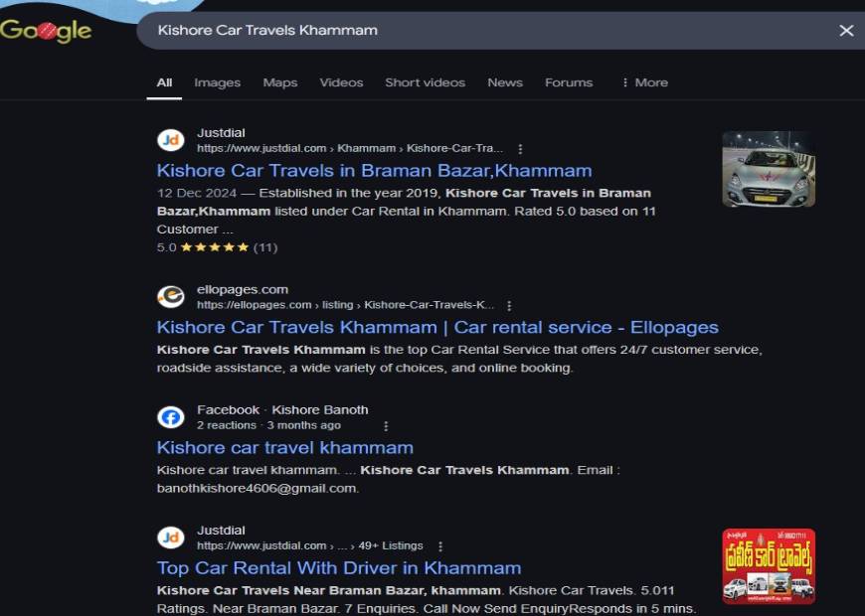Open three-dot menu for 49+ Listings result
This screenshot has height=616, width=865.
pyautogui.click(x=439, y=546)
